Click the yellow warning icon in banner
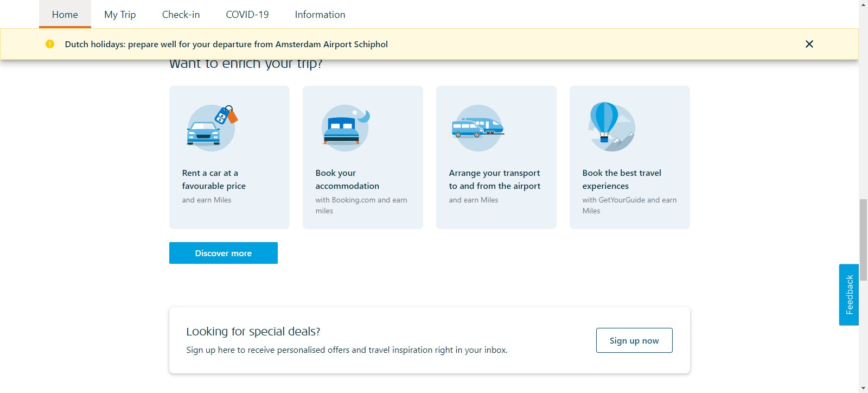The width and height of the screenshot is (868, 393). coord(50,44)
